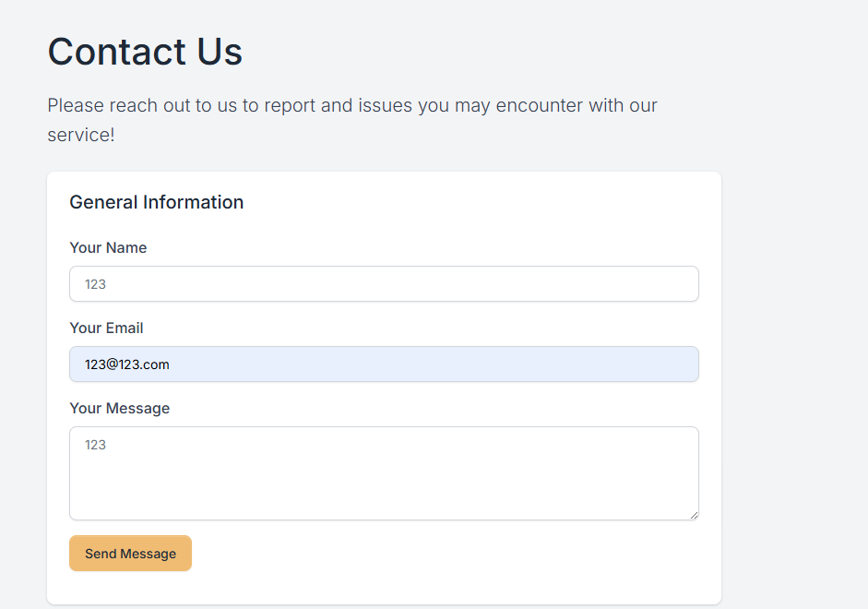
Task: Place cursor on the 123@123.com email text
Action: 127,364
